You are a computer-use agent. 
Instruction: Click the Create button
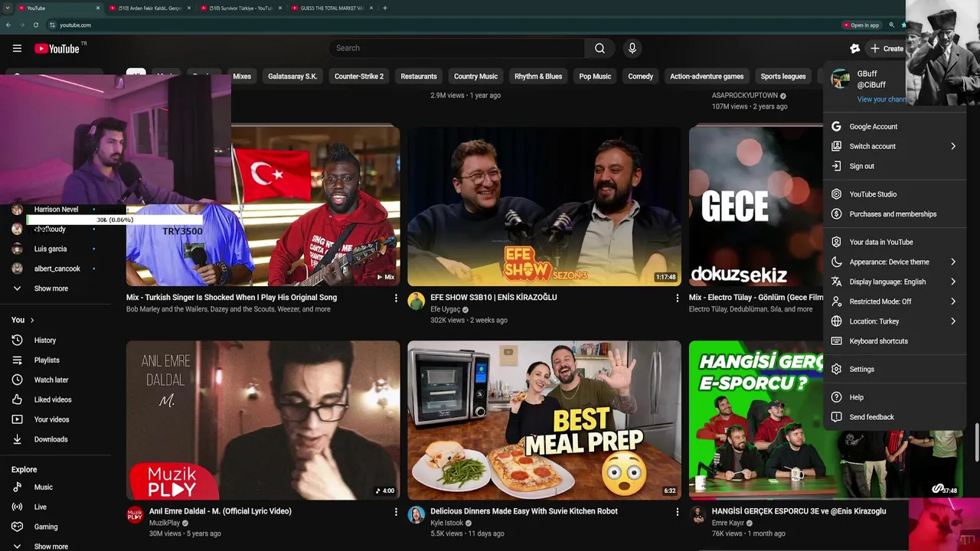pyautogui.click(x=887, y=48)
